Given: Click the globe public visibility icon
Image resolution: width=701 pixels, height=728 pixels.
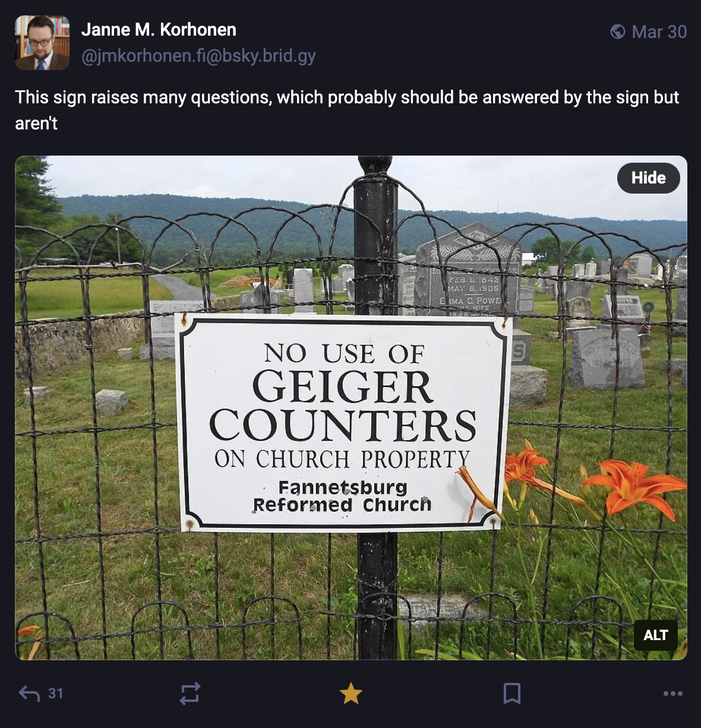Looking at the screenshot, I should tap(618, 31).
